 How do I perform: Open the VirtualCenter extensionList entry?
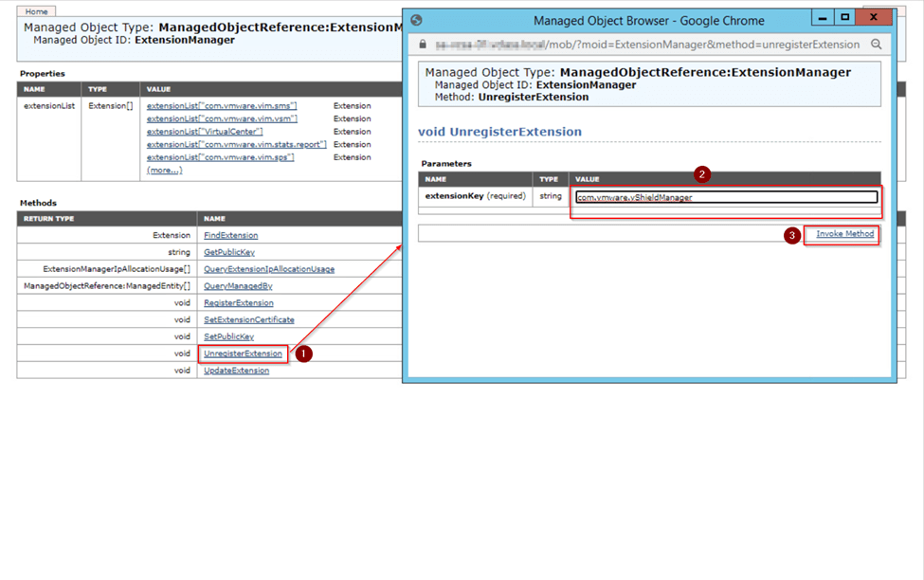(x=205, y=132)
